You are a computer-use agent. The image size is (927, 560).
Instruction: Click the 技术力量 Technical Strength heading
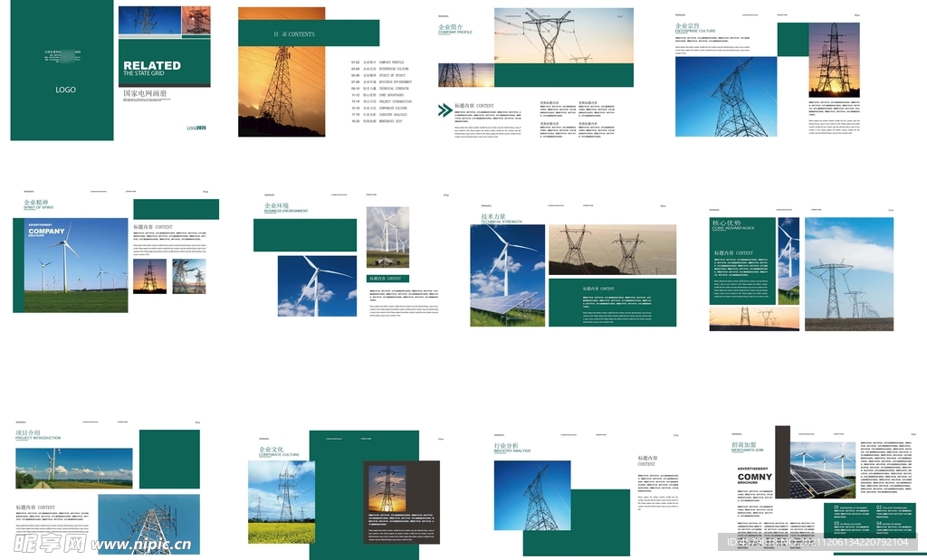click(502, 219)
